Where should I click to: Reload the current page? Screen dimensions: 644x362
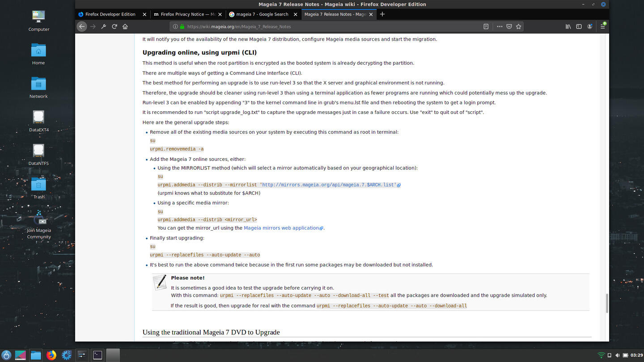click(x=114, y=26)
